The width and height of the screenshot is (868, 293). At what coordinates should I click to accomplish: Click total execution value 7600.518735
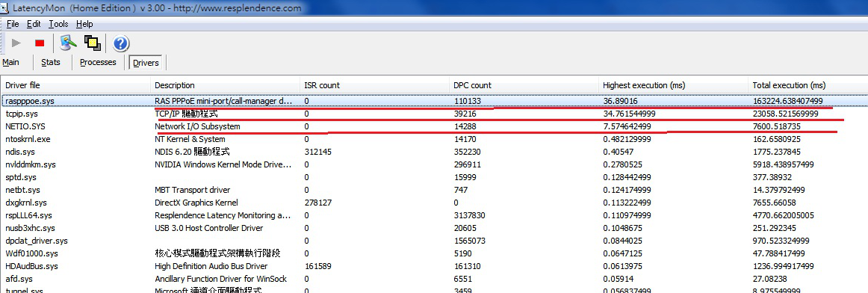777,126
